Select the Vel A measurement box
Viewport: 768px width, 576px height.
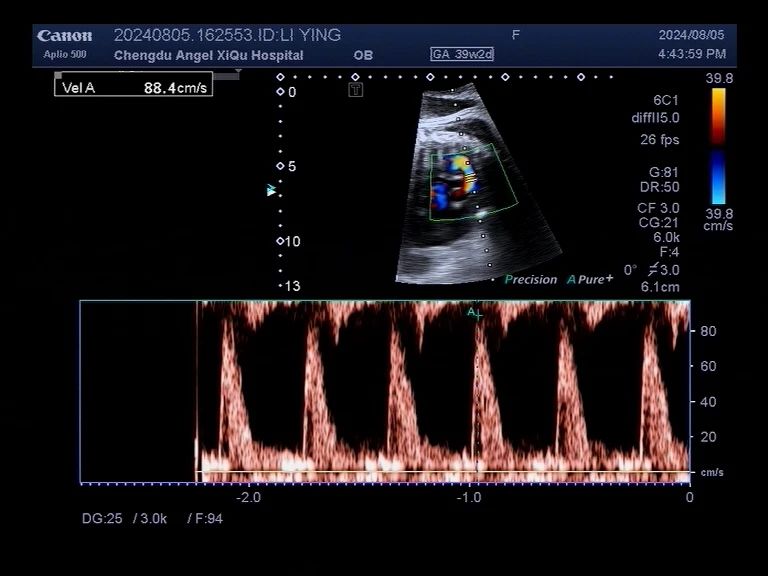(x=133, y=87)
